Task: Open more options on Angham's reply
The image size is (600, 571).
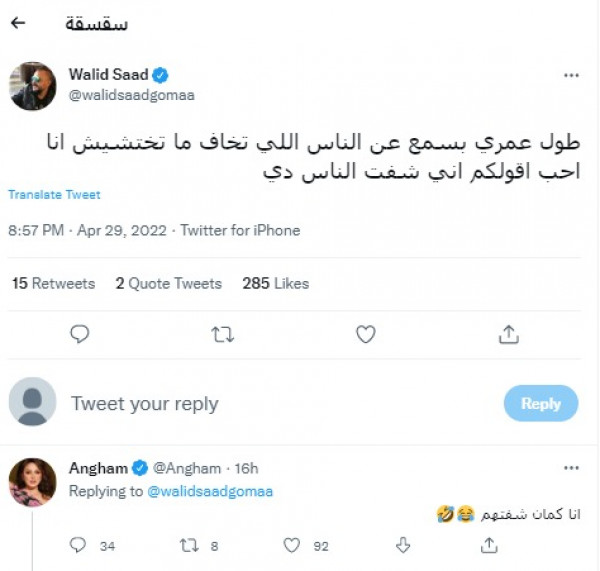Action: 571,468
